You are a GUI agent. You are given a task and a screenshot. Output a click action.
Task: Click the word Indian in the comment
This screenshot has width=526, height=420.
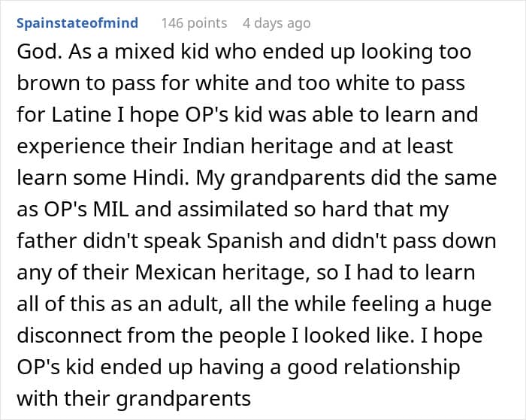pyautogui.click(x=208, y=148)
